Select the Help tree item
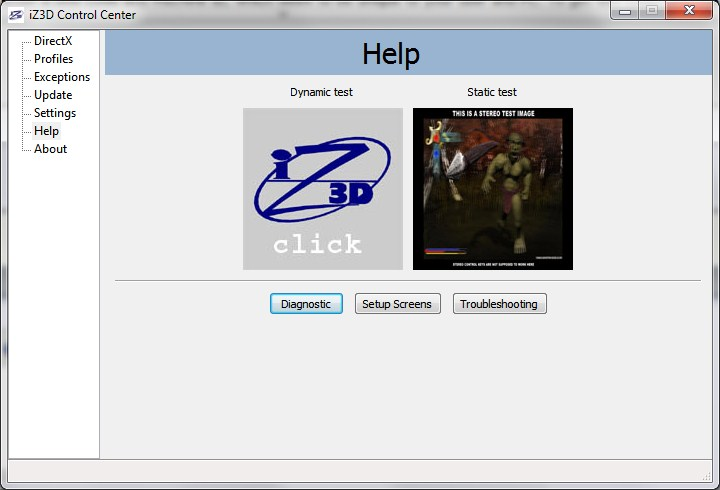 [46, 131]
